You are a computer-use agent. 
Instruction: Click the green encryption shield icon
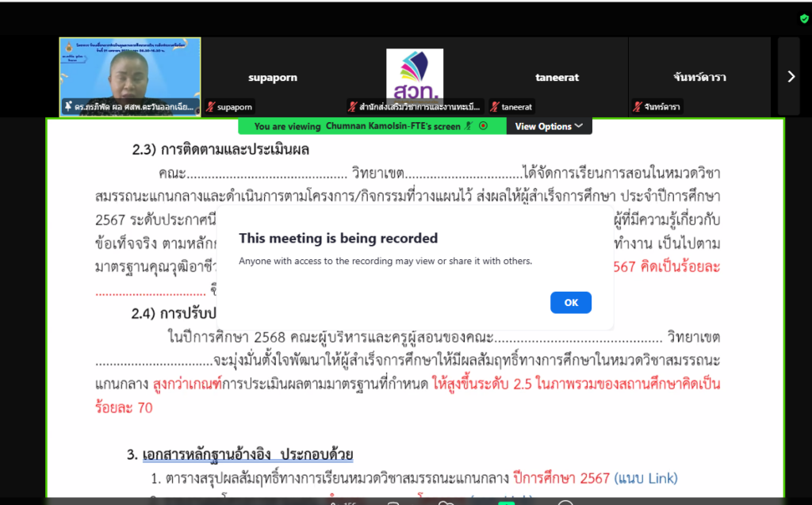[x=804, y=18]
